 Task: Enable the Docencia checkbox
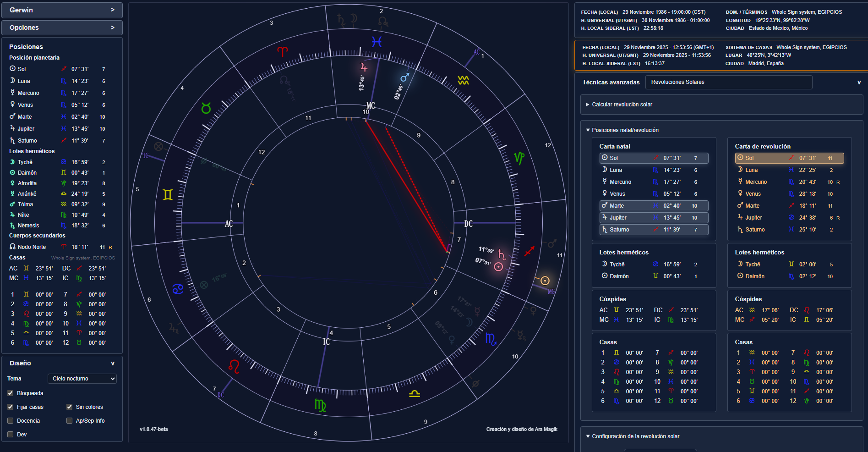[10, 420]
